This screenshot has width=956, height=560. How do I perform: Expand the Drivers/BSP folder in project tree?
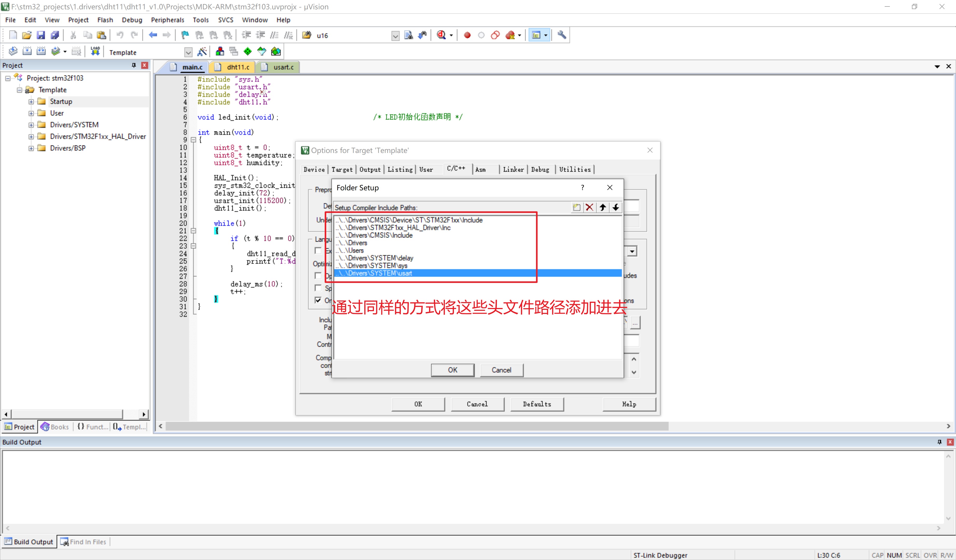pyautogui.click(x=31, y=148)
